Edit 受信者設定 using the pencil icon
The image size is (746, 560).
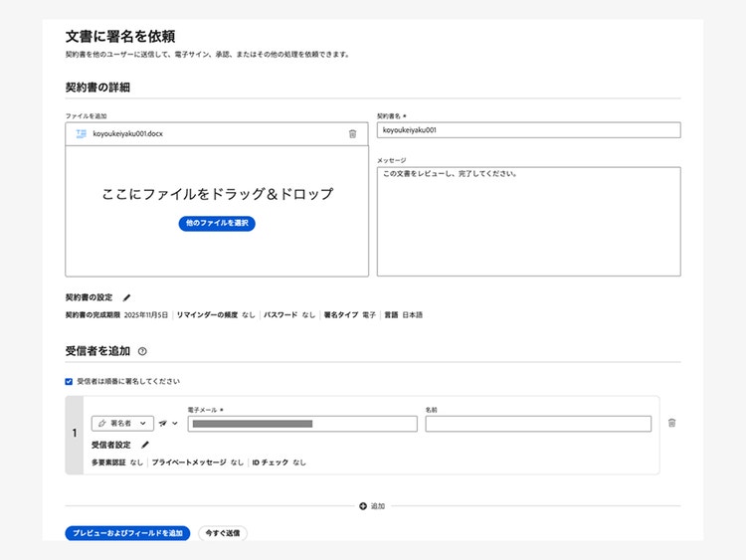144,445
